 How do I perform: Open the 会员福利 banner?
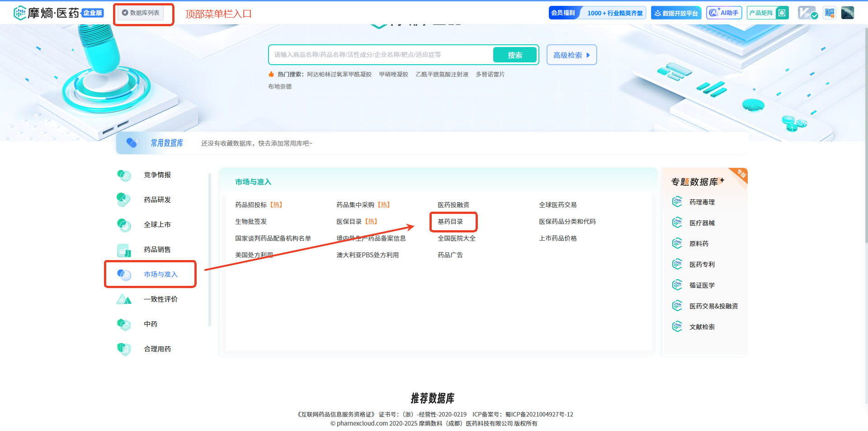tap(597, 13)
